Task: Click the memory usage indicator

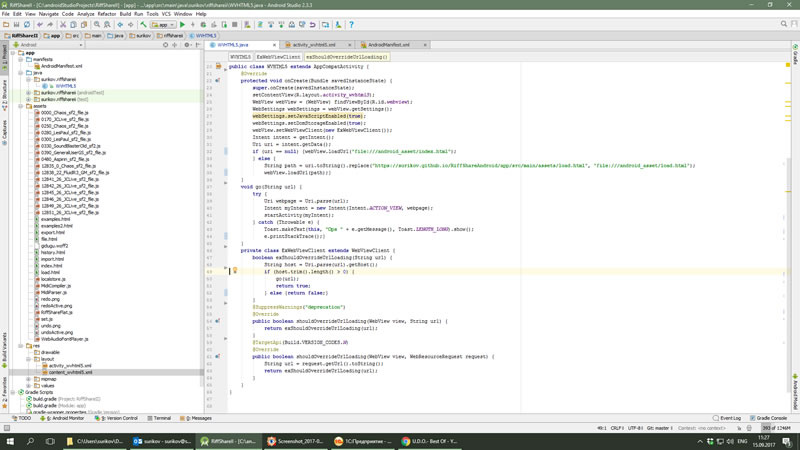Action: (777, 428)
